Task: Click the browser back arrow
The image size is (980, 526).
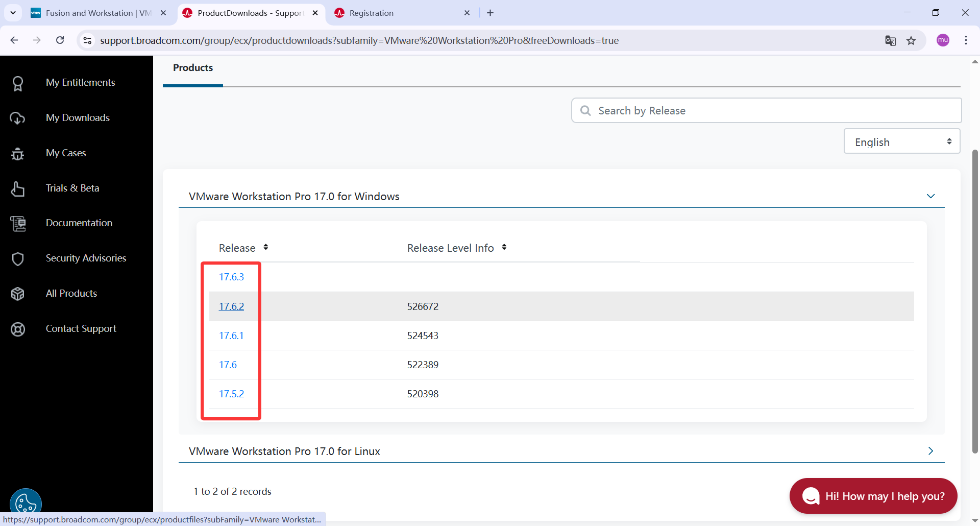Action: tap(14, 40)
